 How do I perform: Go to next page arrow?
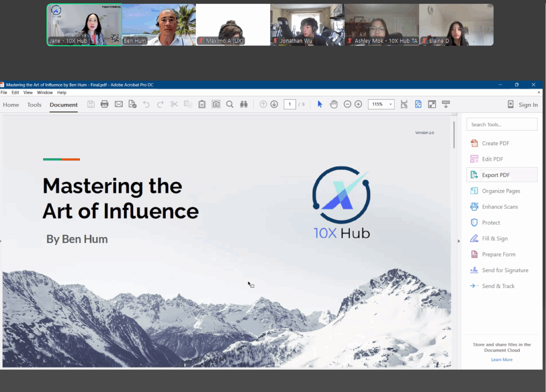click(x=274, y=104)
